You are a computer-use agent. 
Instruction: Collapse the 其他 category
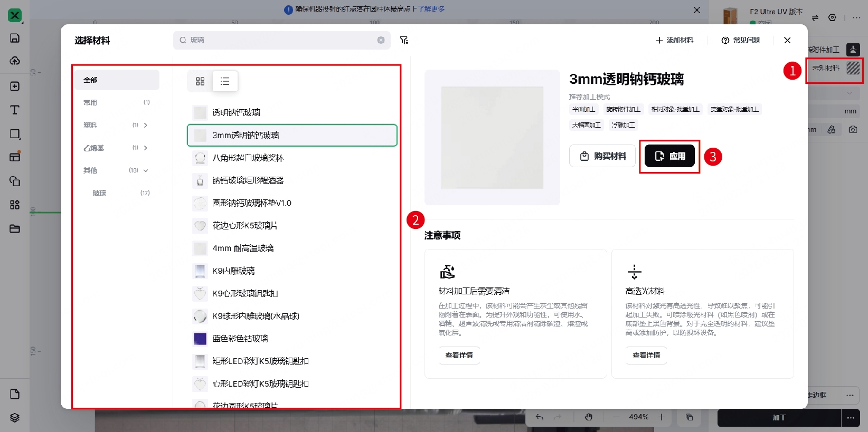pos(146,170)
